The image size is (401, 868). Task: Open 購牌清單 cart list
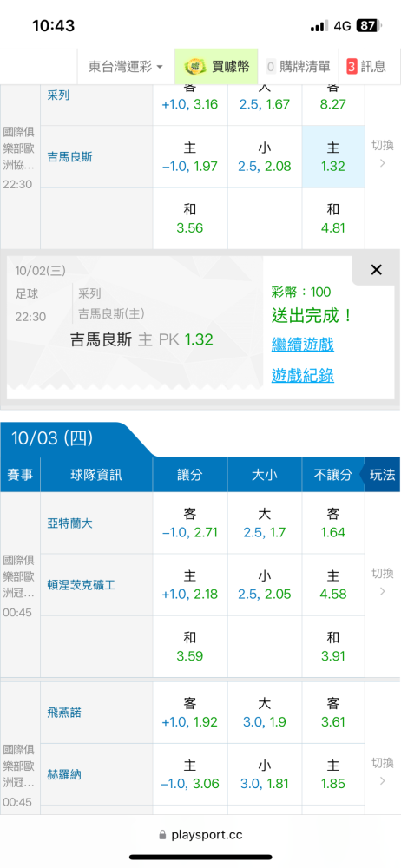[298, 67]
